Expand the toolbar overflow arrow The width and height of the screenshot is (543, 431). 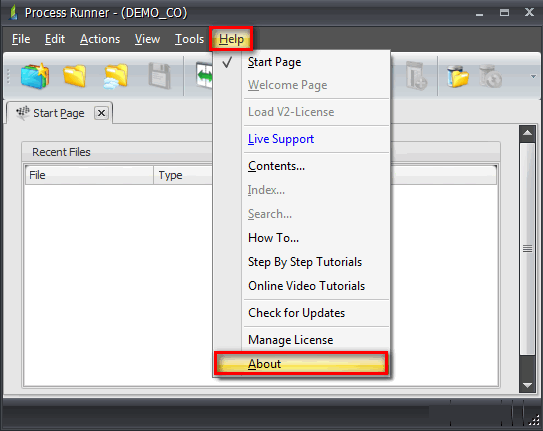pos(533,77)
